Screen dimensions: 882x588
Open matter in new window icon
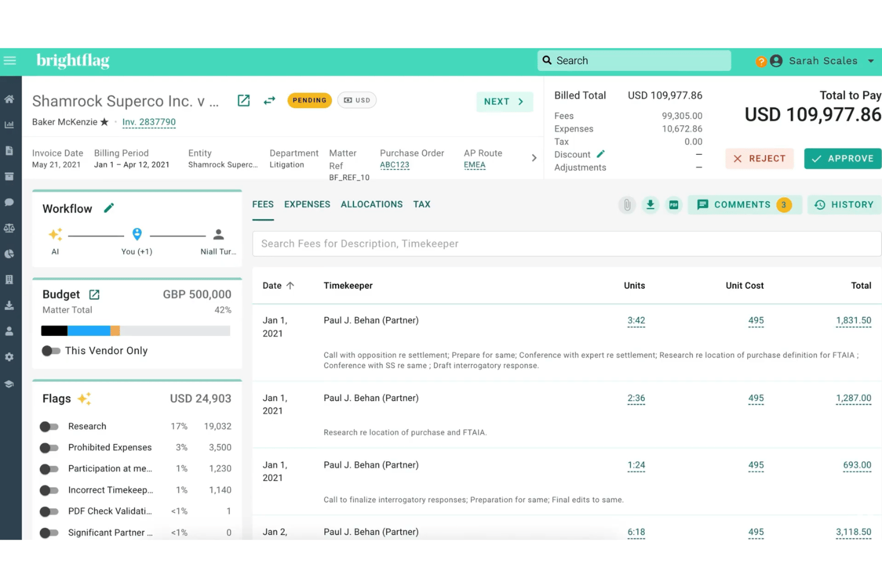coord(244,101)
